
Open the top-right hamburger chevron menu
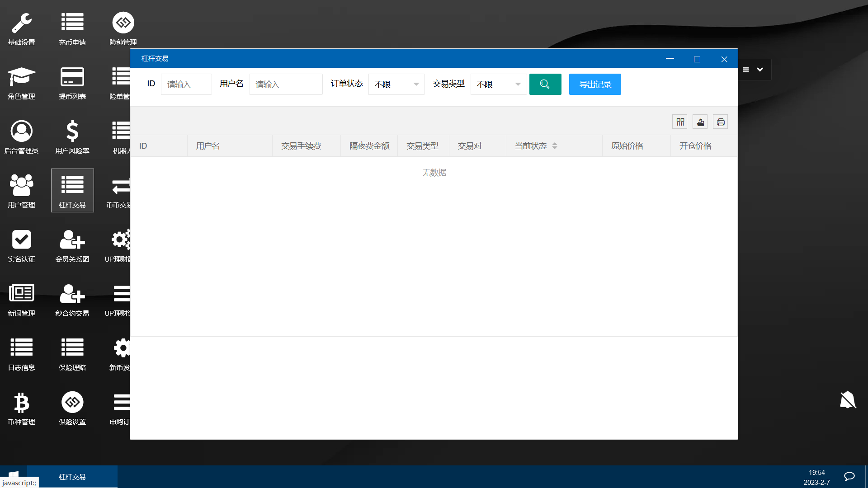click(x=753, y=70)
